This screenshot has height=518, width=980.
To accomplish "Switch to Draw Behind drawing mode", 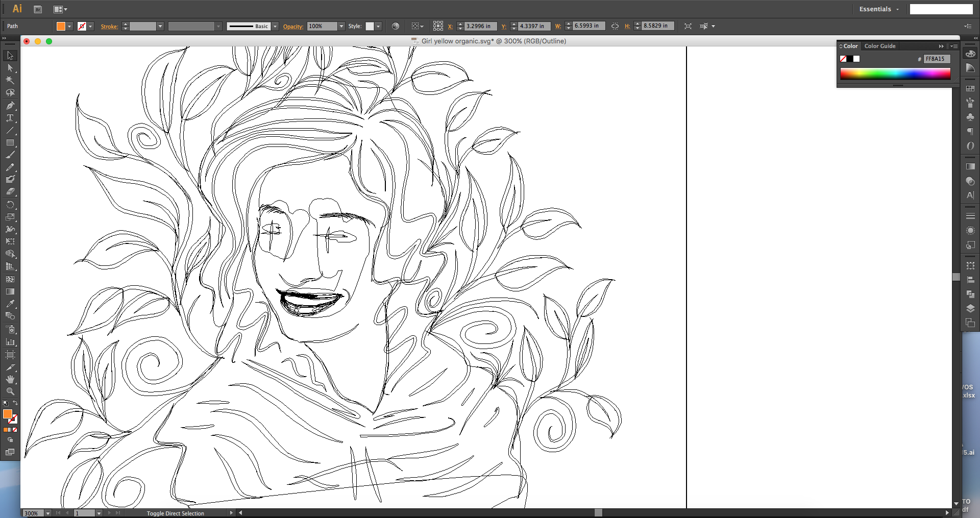I will (10, 439).
